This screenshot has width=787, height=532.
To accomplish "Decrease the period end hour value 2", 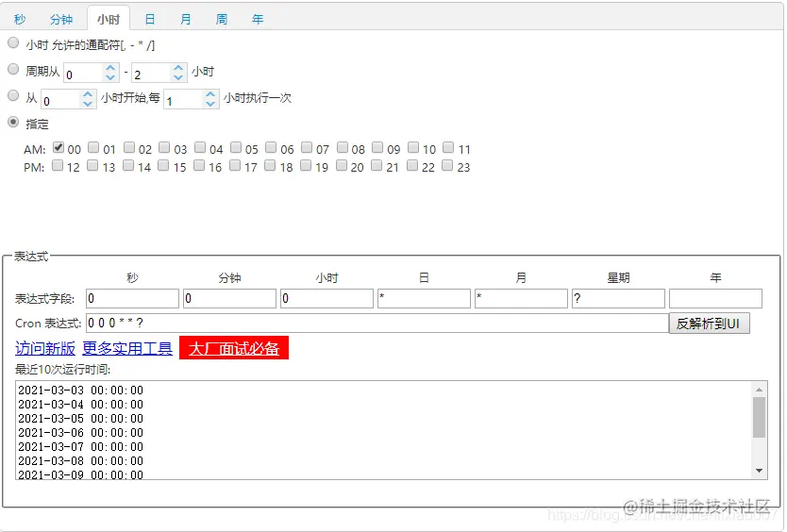I will pyautogui.click(x=178, y=76).
